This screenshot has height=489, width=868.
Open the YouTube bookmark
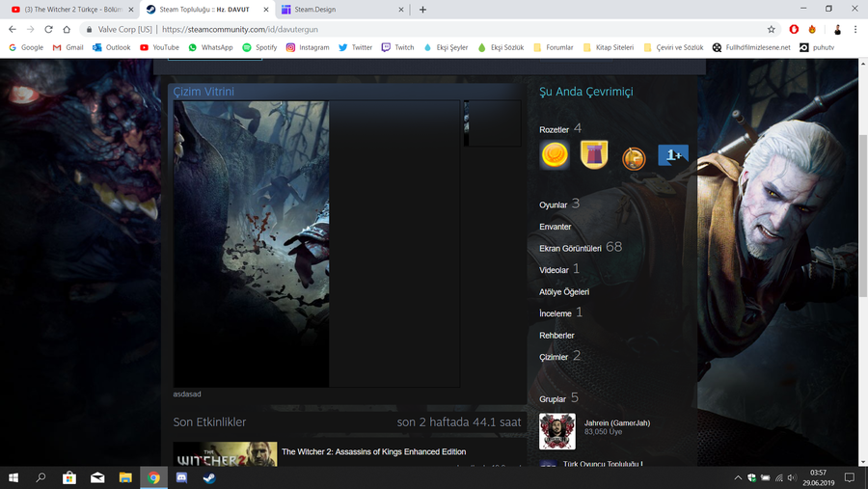tap(159, 47)
